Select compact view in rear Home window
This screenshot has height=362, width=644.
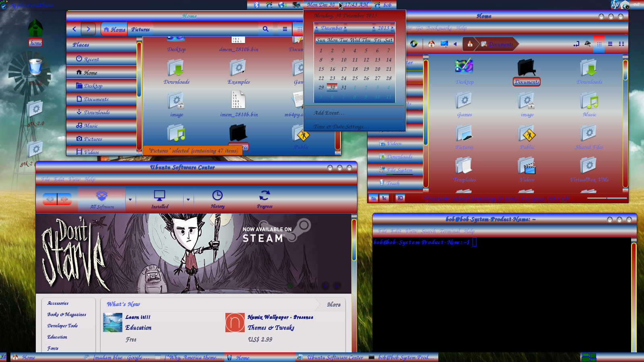[621, 44]
